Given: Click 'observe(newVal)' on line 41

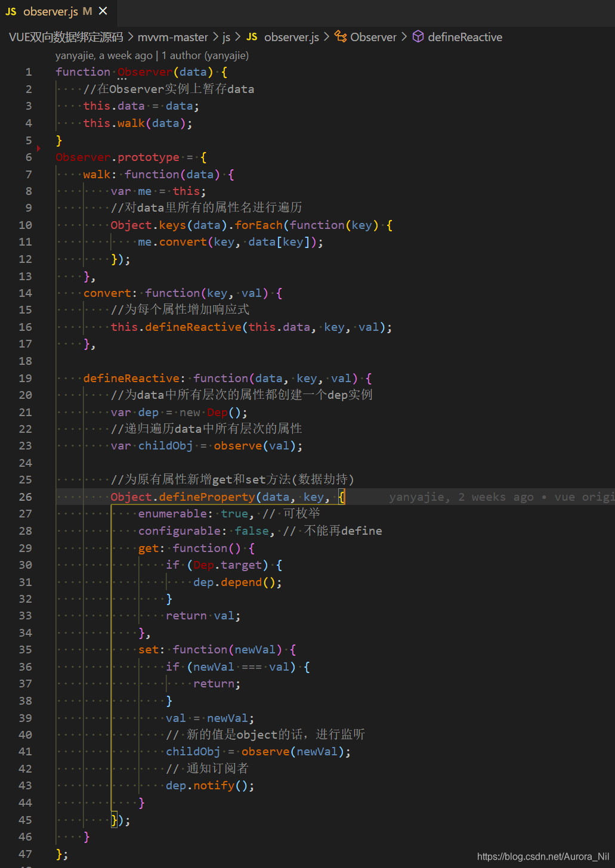Looking at the screenshot, I should (x=293, y=752).
